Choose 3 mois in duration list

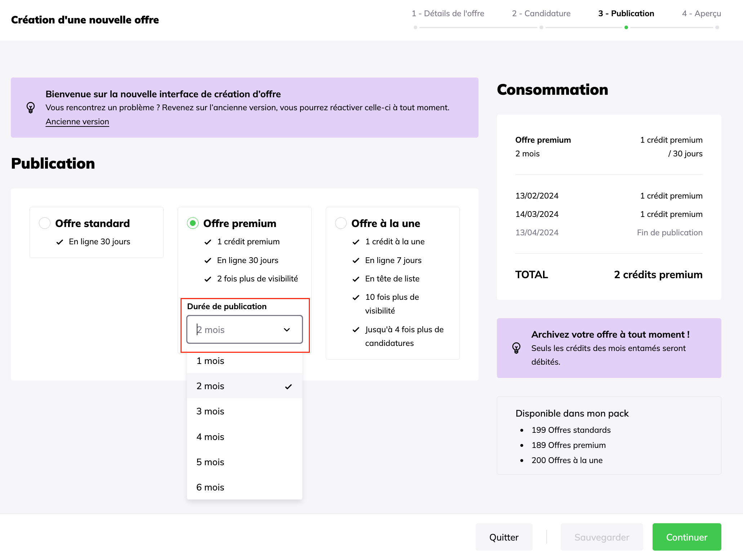click(x=210, y=411)
